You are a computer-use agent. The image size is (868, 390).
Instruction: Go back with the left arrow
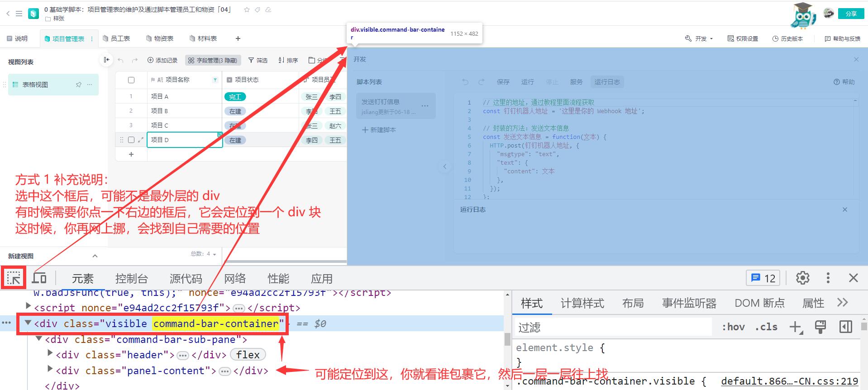coord(8,14)
